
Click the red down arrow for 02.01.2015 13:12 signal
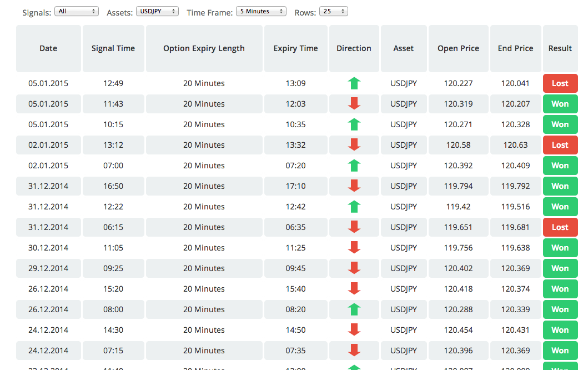(354, 144)
